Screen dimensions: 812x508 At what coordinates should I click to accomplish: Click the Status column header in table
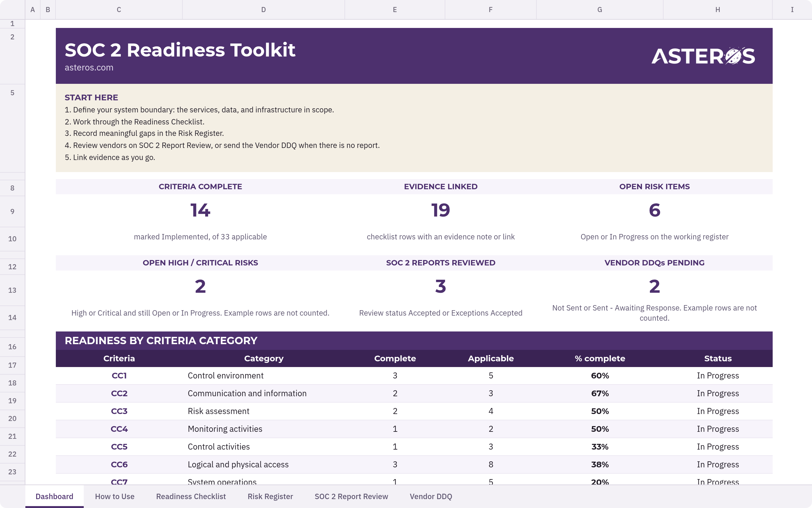pyautogui.click(x=718, y=358)
